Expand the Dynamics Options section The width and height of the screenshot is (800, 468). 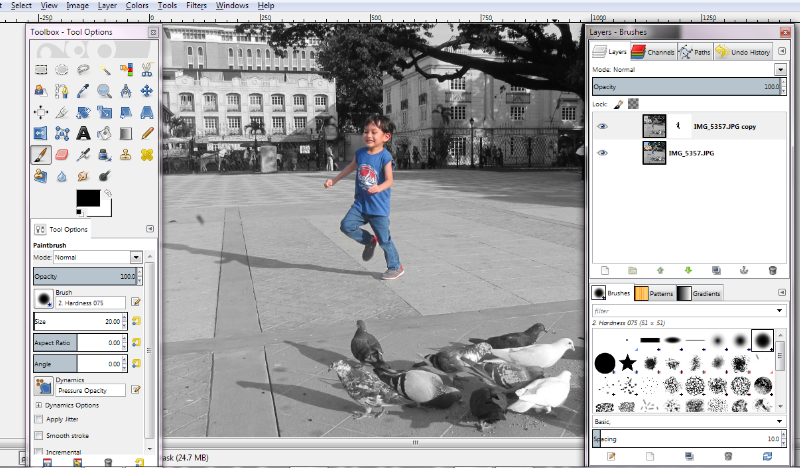(38, 405)
